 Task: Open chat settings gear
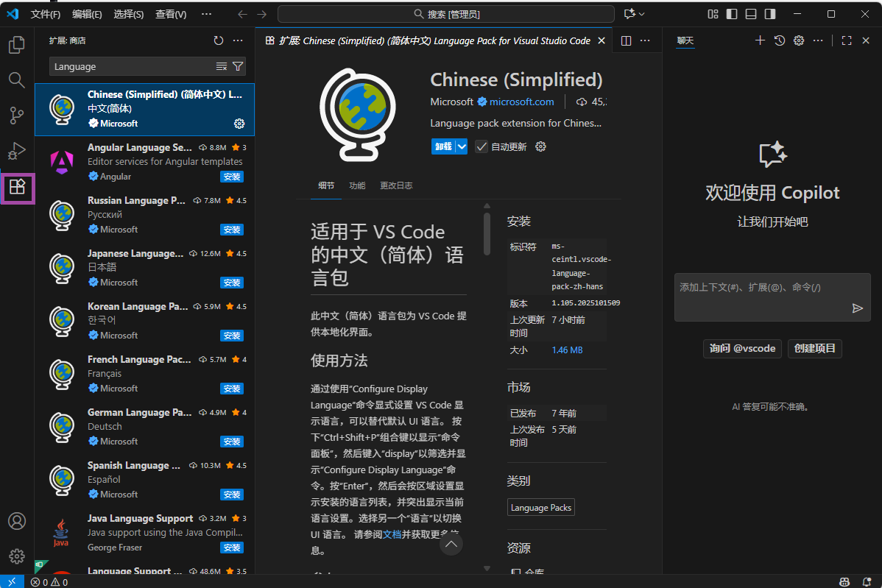tap(799, 40)
